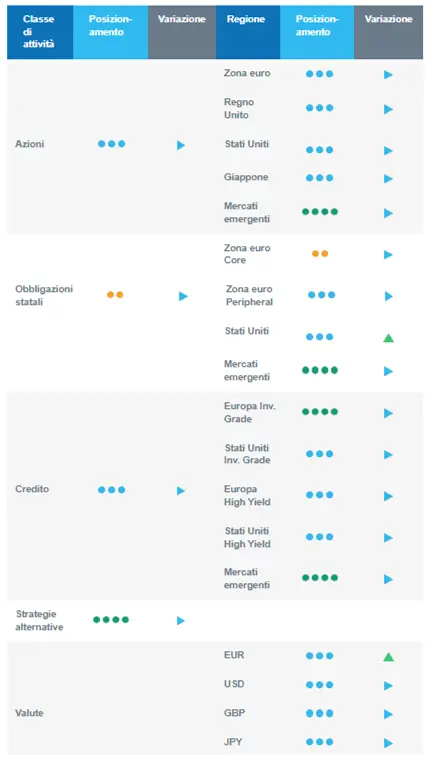Screen dimensions: 431x760
Task: Click the Regno Unito region label
Action: [x=239, y=109]
